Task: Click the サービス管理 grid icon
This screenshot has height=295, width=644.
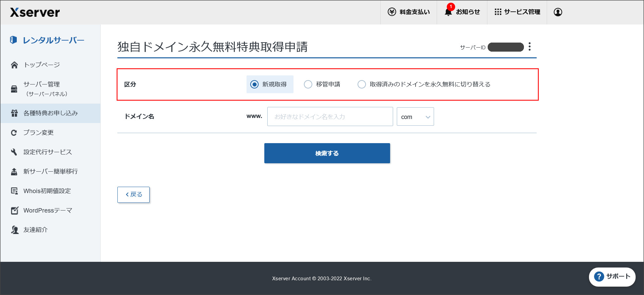Action: point(498,12)
